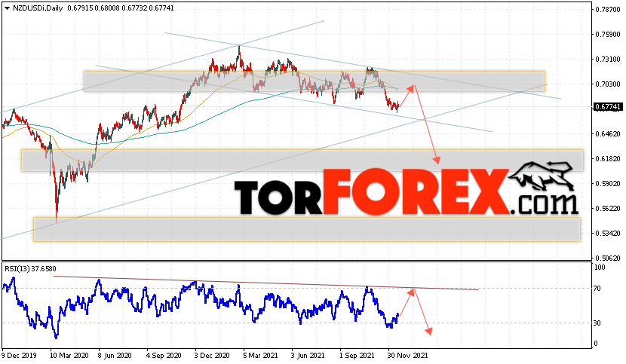Select the brown descending RSI trendline
The image size is (626, 364).
266,283
